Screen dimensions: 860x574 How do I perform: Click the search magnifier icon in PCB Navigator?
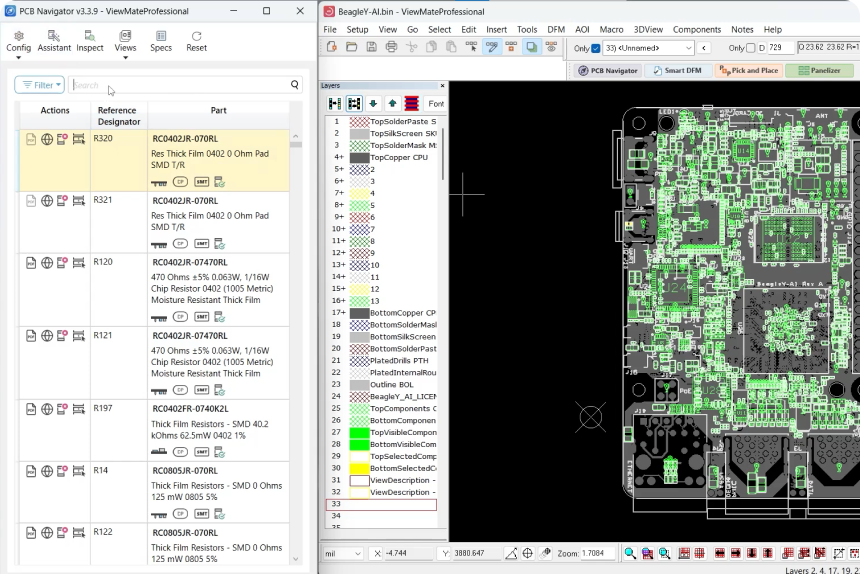click(x=295, y=84)
